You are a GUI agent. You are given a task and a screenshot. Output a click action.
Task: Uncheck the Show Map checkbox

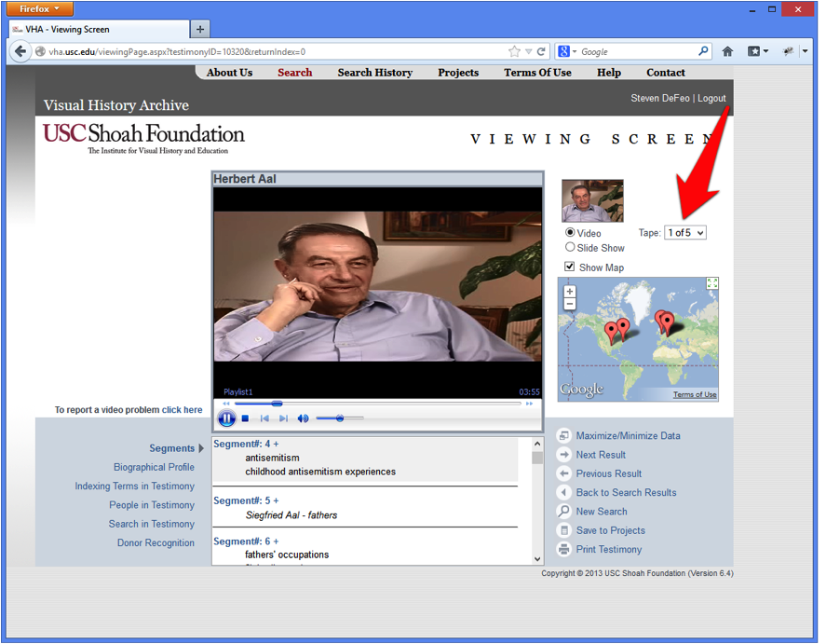(x=569, y=267)
